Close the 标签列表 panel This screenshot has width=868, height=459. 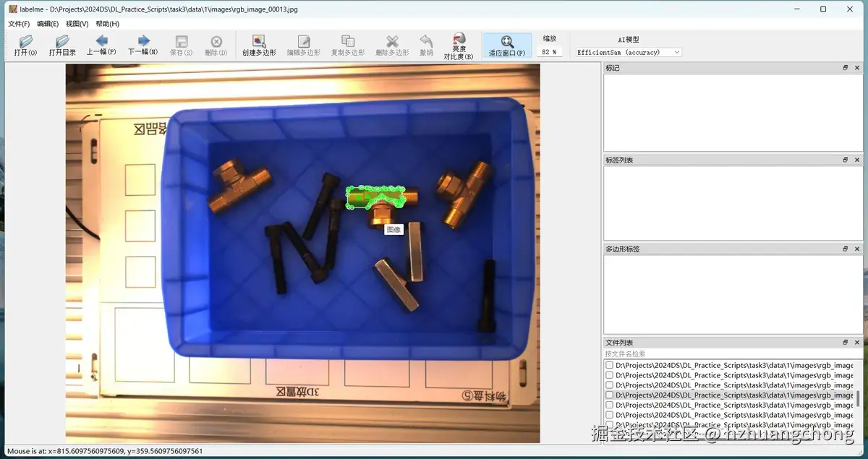[x=857, y=160]
